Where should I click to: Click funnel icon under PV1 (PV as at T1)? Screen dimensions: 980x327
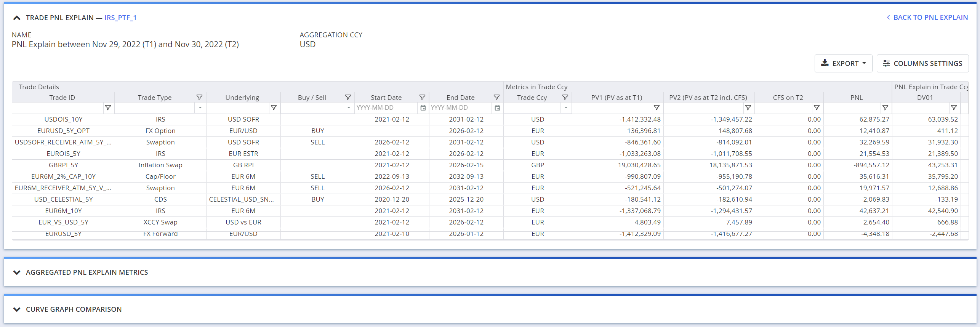(x=657, y=108)
